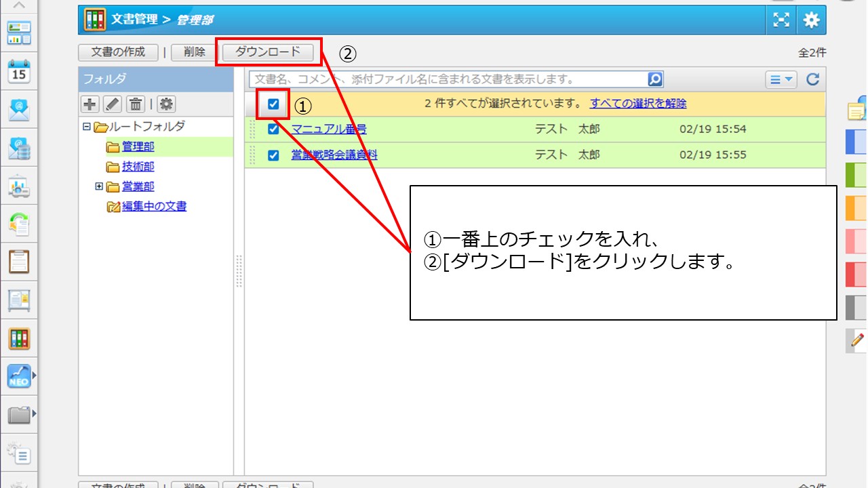Toggle the select-all checkbox in yellow bar
This screenshot has width=868, height=488.
tap(273, 104)
